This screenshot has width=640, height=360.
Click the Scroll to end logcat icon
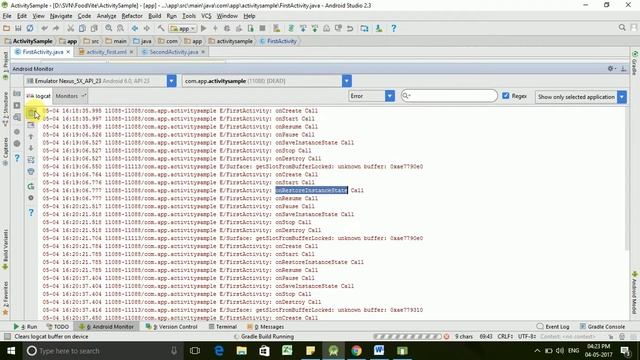tap(31, 125)
